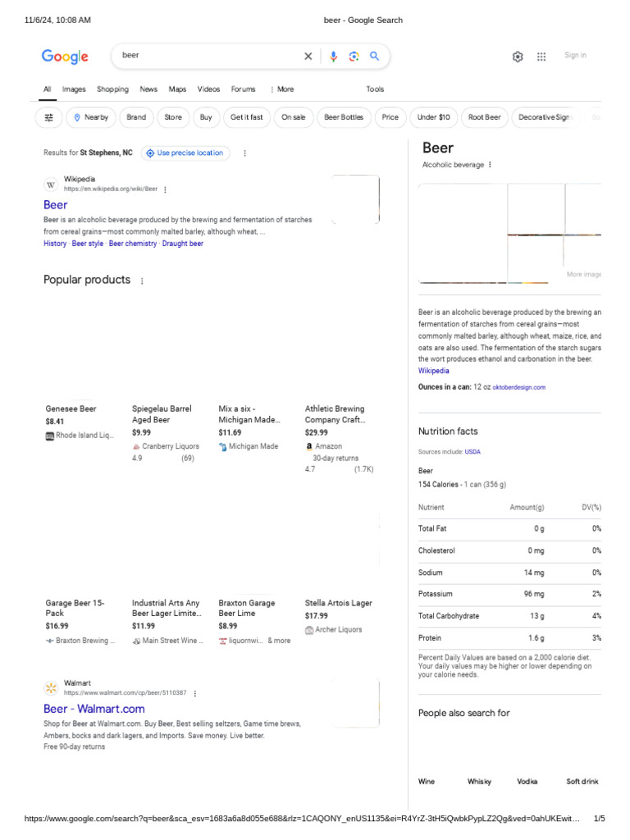
Task: Start voice search with the microphone icon
Action: (x=333, y=57)
